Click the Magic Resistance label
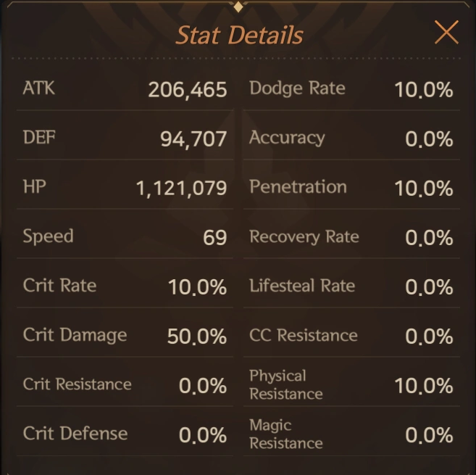This screenshot has width=476, height=475. [285, 434]
